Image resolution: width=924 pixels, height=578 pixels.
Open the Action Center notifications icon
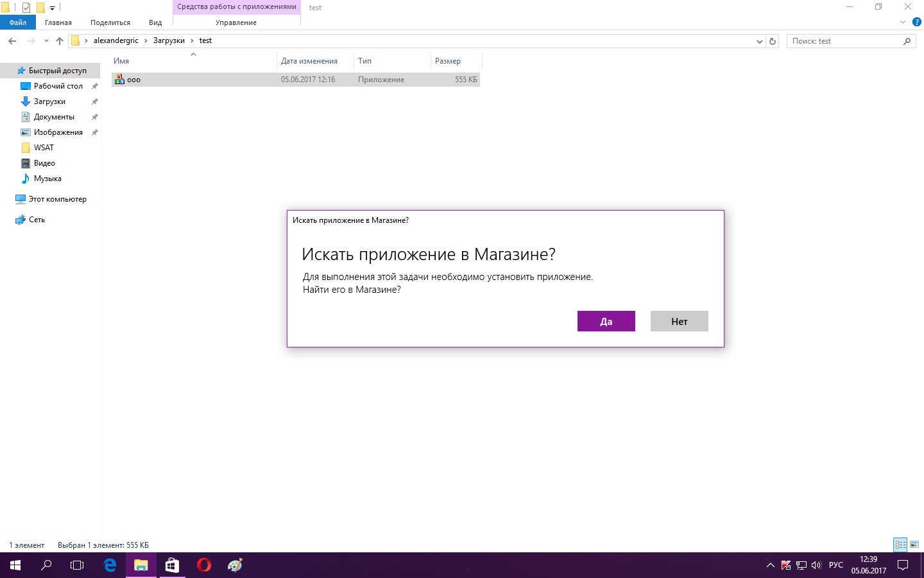tap(903, 565)
